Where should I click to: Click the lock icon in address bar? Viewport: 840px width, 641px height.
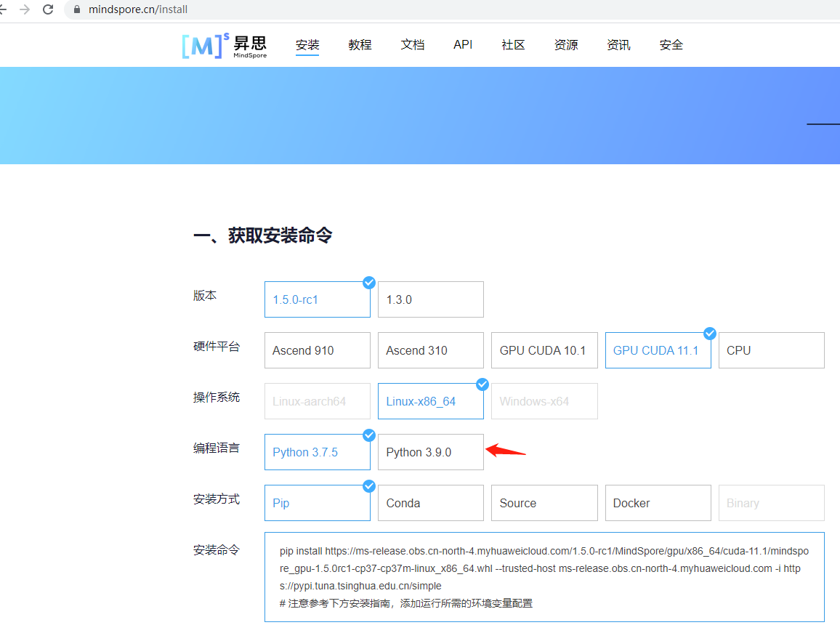77,9
